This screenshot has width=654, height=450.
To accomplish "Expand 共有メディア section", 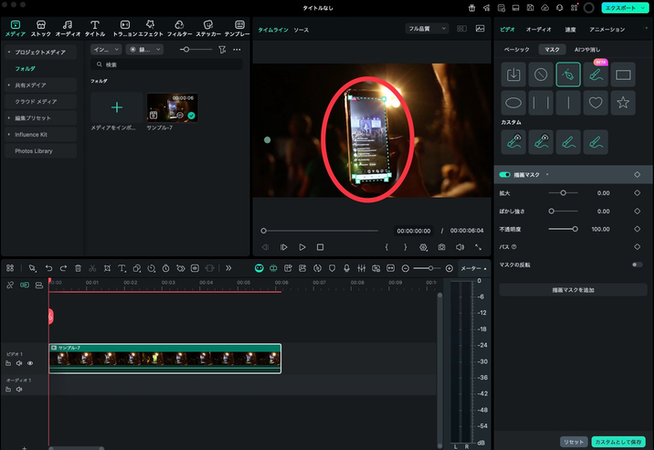I will [x=9, y=85].
